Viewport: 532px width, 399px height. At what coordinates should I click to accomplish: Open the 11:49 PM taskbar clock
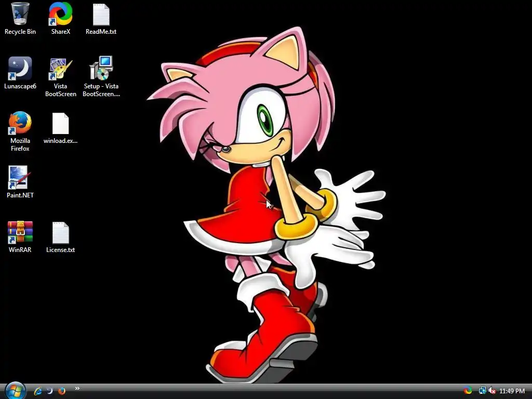(x=512, y=391)
